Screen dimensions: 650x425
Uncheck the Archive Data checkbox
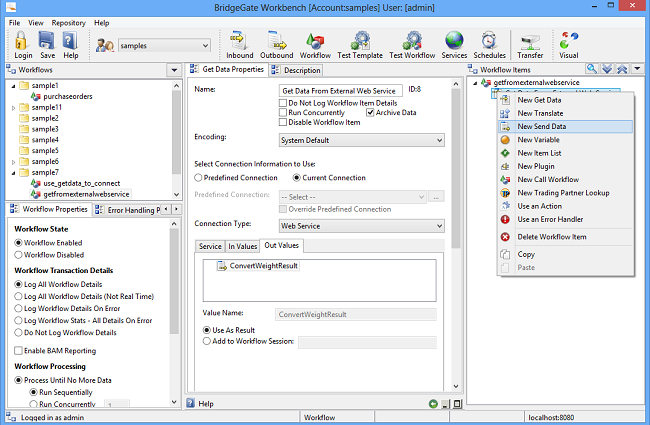click(371, 113)
